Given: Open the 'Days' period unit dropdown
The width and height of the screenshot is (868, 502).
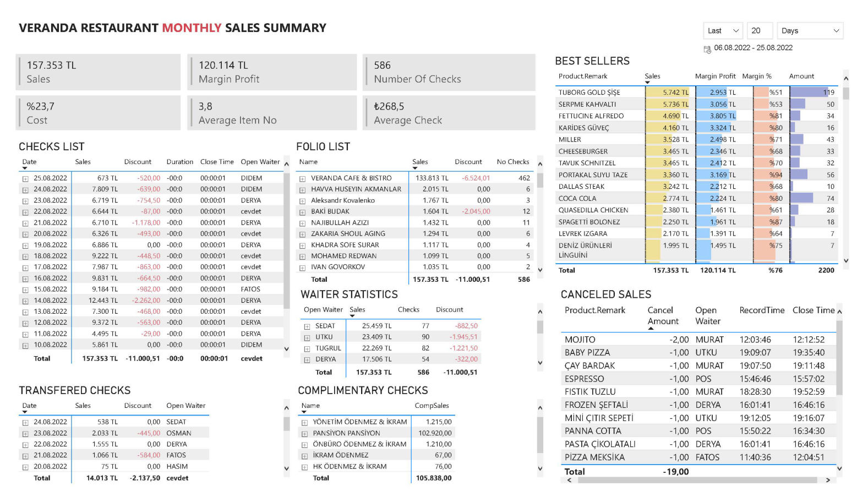Looking at the screenshot, I should 810,31.
